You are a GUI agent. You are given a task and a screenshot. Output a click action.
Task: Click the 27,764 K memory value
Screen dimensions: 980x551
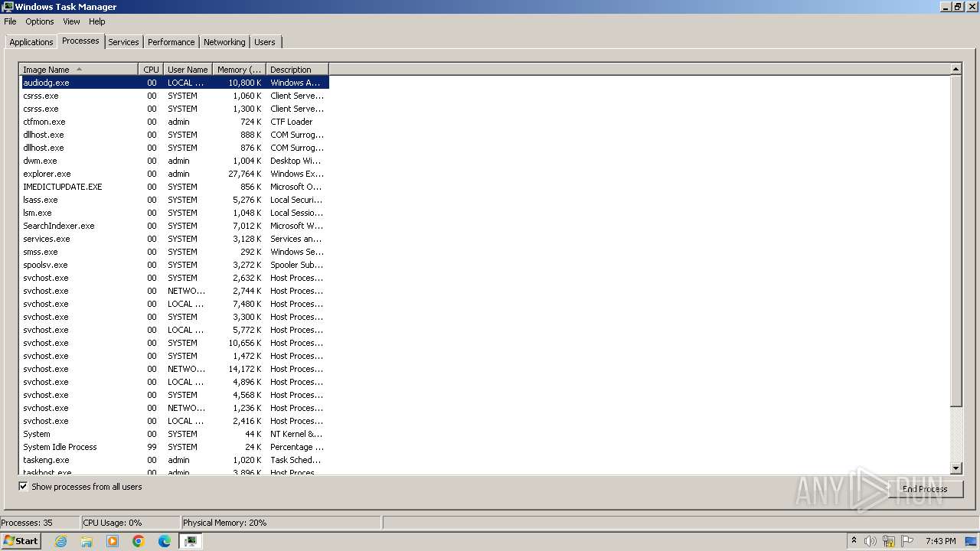(245, 174)
